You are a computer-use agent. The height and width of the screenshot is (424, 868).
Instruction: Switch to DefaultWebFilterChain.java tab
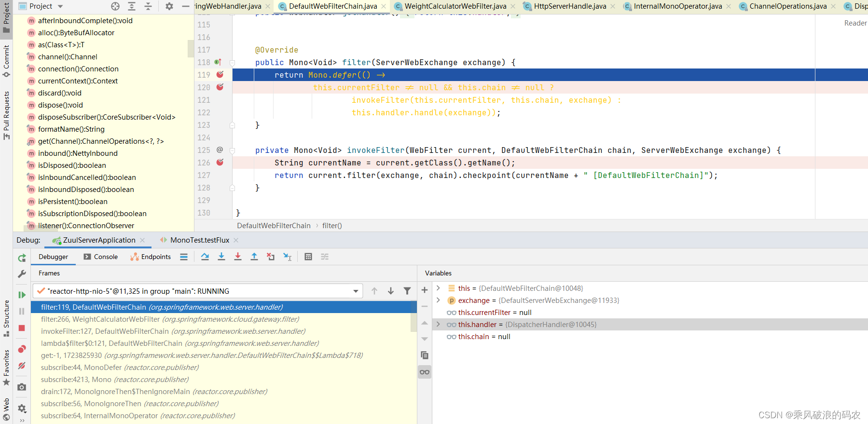[x=333, y=6]
